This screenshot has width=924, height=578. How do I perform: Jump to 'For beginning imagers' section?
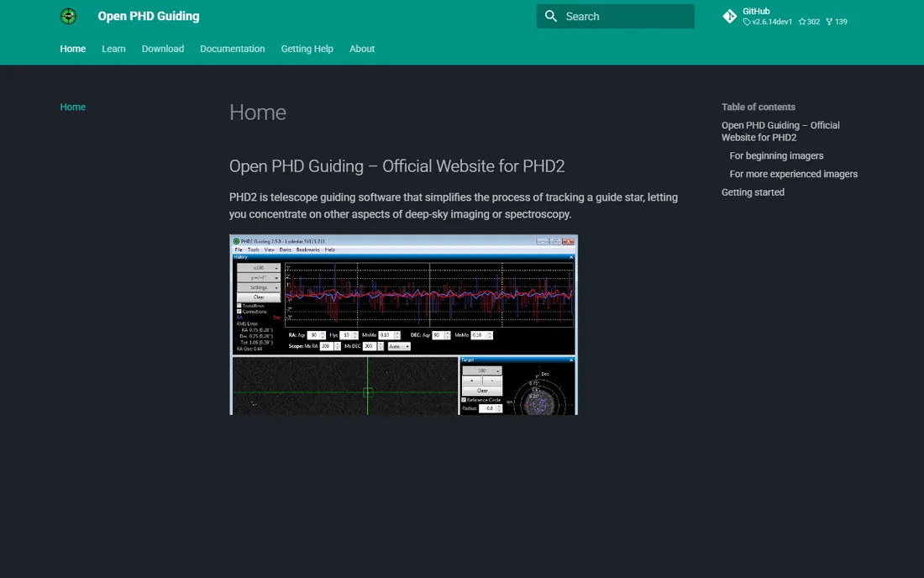tap(776, 155)
